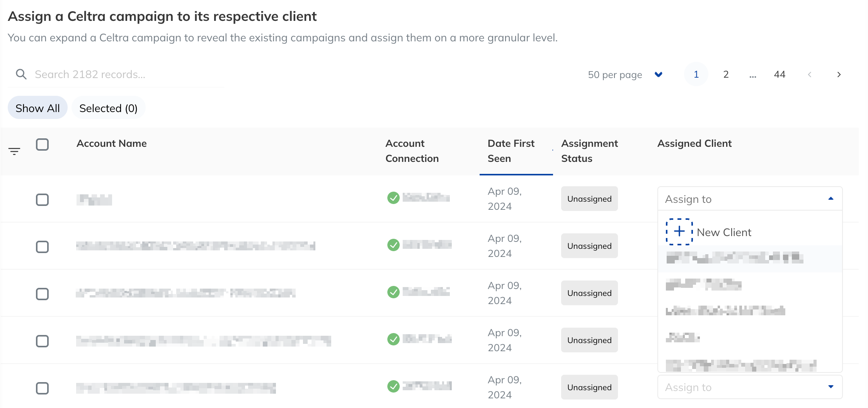Click the first row Unassigned badge
Viewport: 868px width, 408px height.
point(589,199)
